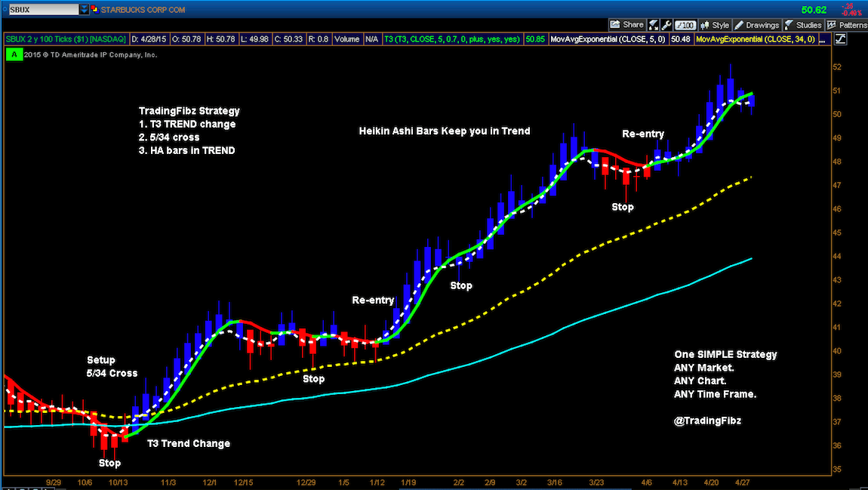Open the Style menu

[715, 25]
